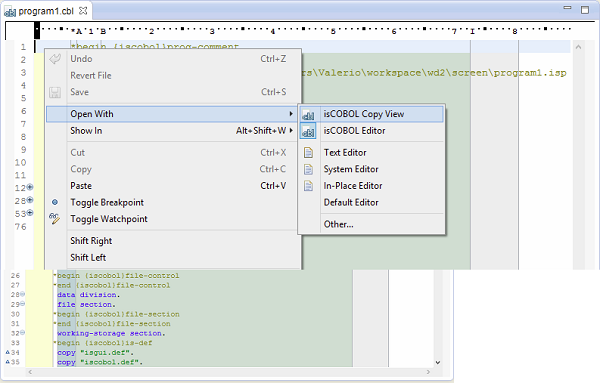
Task: Click the data division code line
Action: 88,295
